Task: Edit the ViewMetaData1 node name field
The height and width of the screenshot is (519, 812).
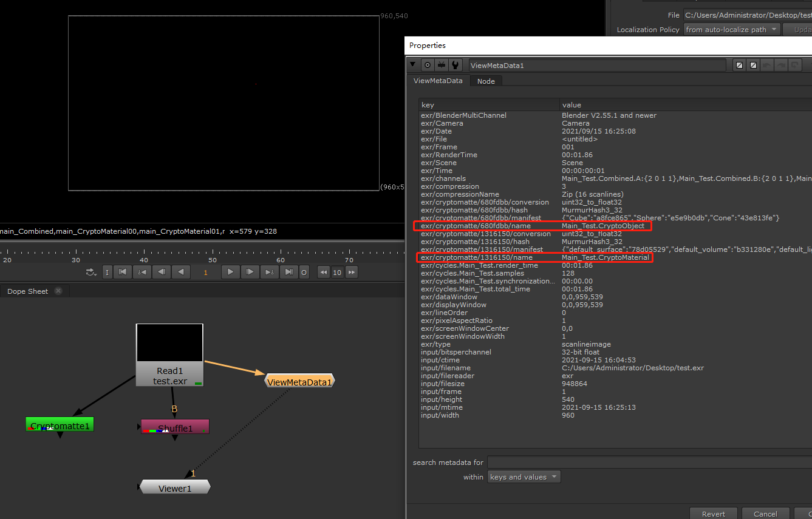Action: click(x=597, y=65)
